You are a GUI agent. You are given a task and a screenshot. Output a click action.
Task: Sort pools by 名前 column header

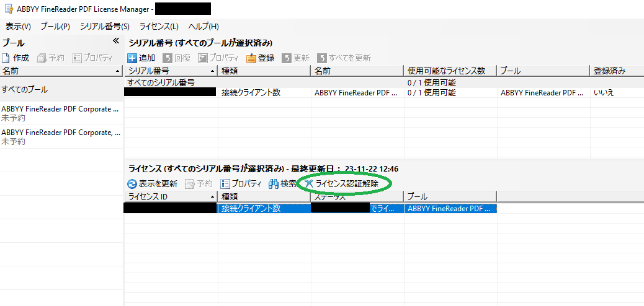(61, 71)
